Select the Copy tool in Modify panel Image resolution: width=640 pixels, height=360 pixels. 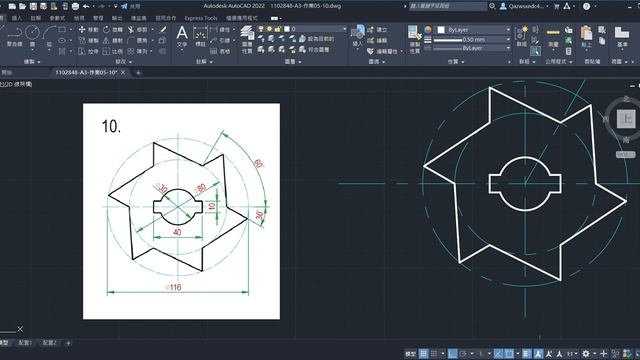[88, 40]
